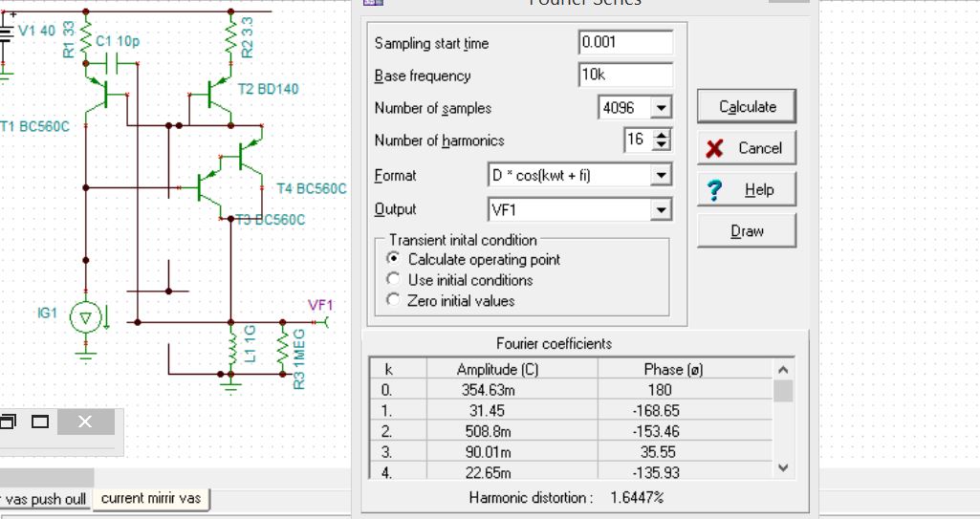Open the Help button
The image size is (980, 519).
click(747, 189)
